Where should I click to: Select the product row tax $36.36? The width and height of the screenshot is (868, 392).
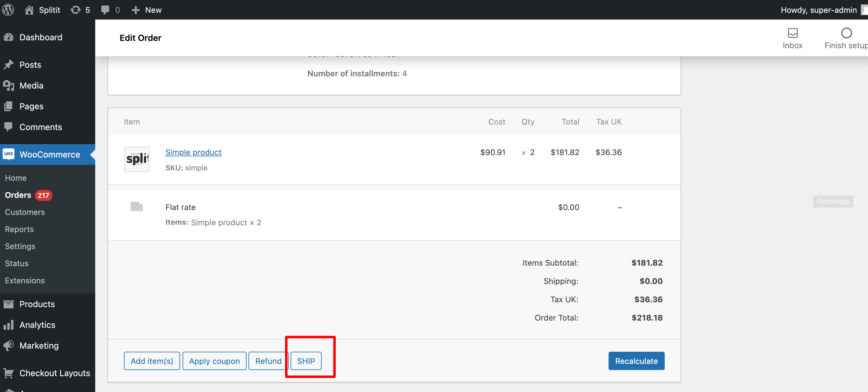(609, 152)
